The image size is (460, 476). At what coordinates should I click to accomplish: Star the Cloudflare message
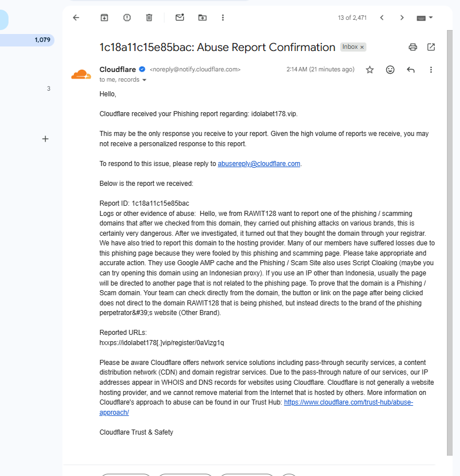[x=370, y=70]
